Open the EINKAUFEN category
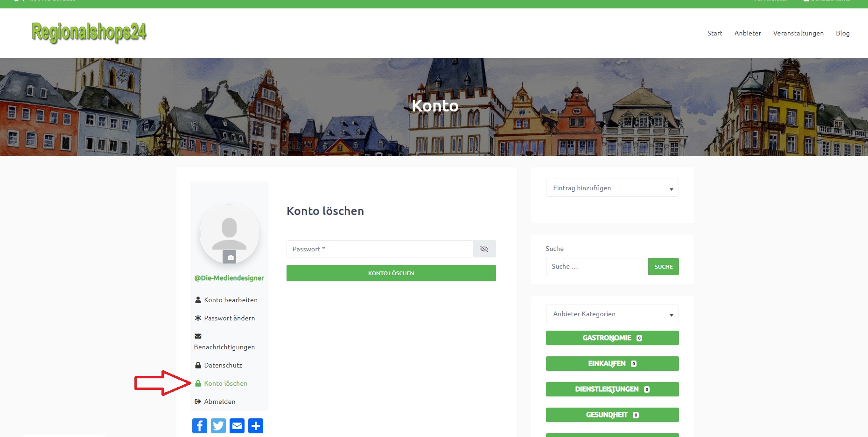Viewport: 868px width, 437px height. coord(612,363)
